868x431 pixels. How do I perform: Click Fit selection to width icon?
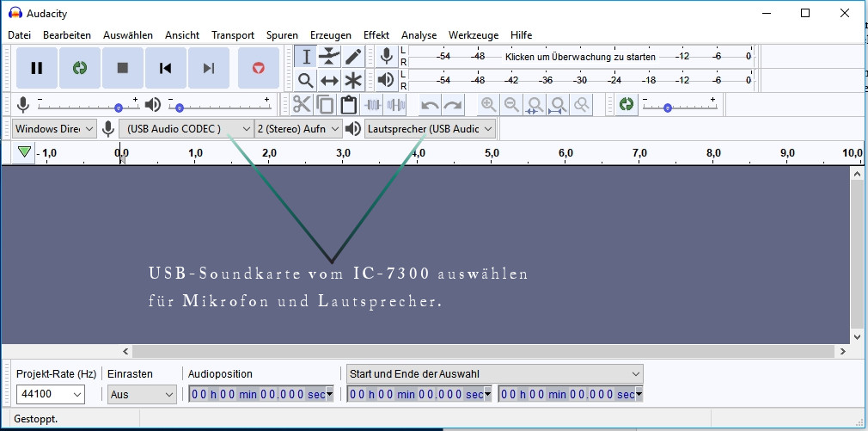tap(535, 104)
